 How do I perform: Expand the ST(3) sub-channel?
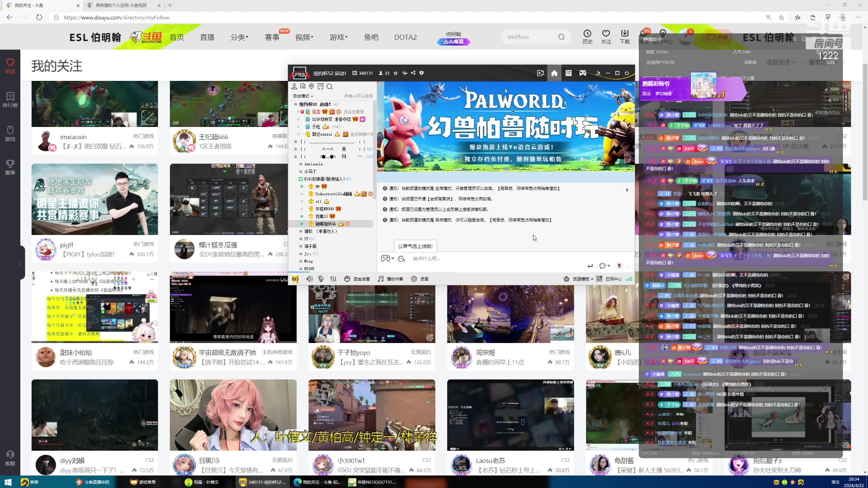pyautogui.click(x=309, y=239)
